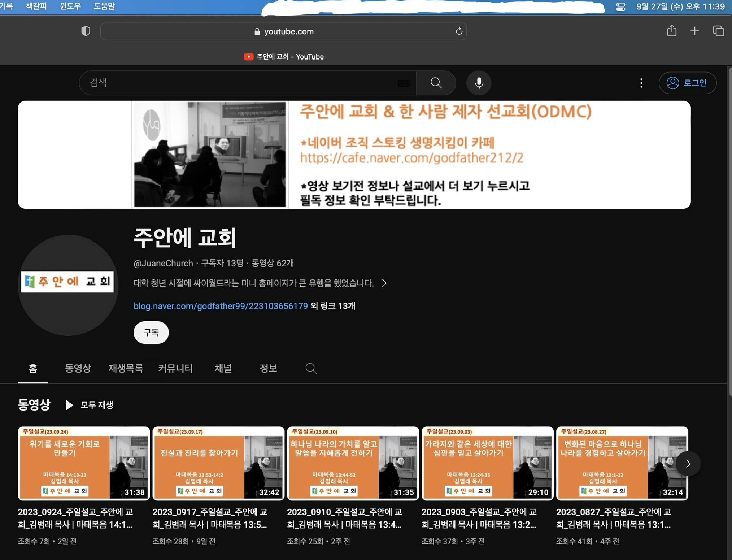
Task: Open the three-dot settings menu
Action: click(x=641, y=83)
